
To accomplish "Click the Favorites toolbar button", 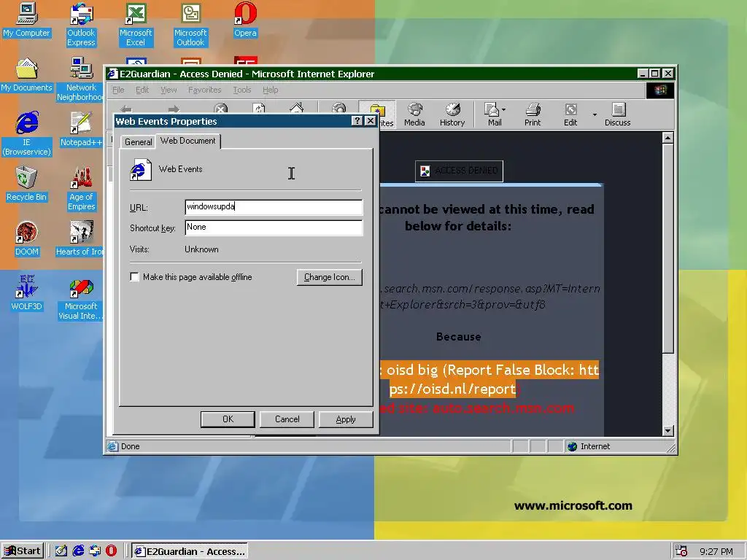I will click(377, 114).
